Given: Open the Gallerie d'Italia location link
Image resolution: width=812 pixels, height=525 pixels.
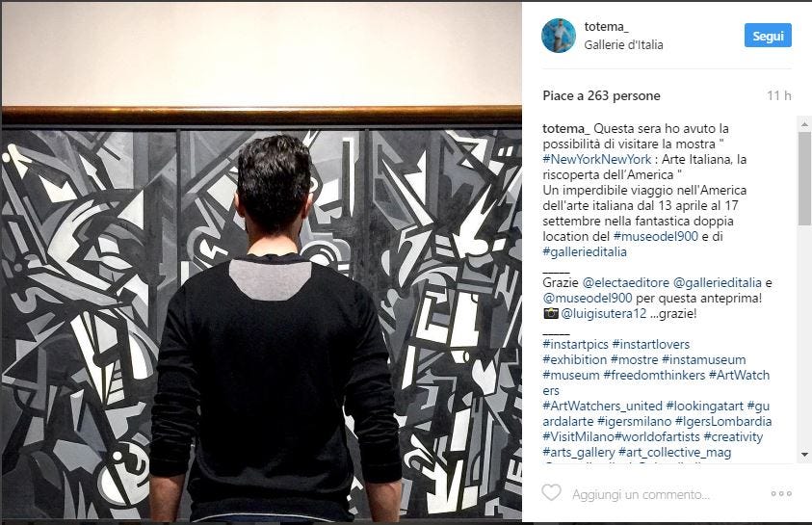Looking at the screenshot, I should click(623, 45).
